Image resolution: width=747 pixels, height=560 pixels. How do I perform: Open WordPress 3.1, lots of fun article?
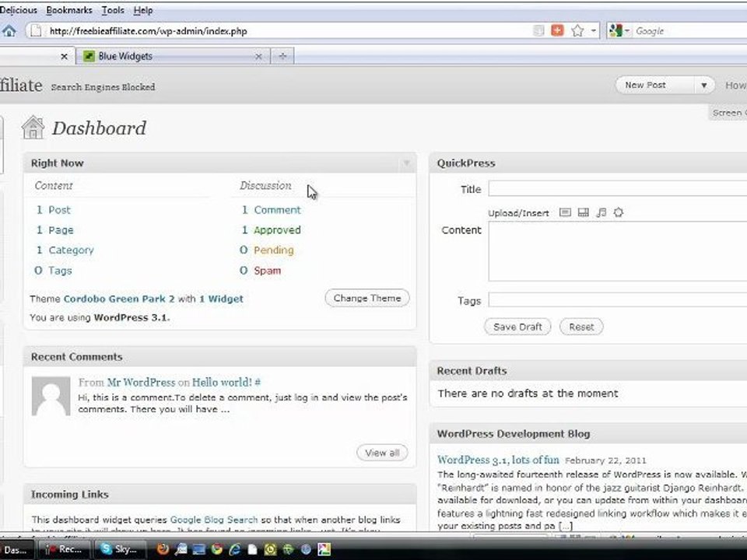498,460
